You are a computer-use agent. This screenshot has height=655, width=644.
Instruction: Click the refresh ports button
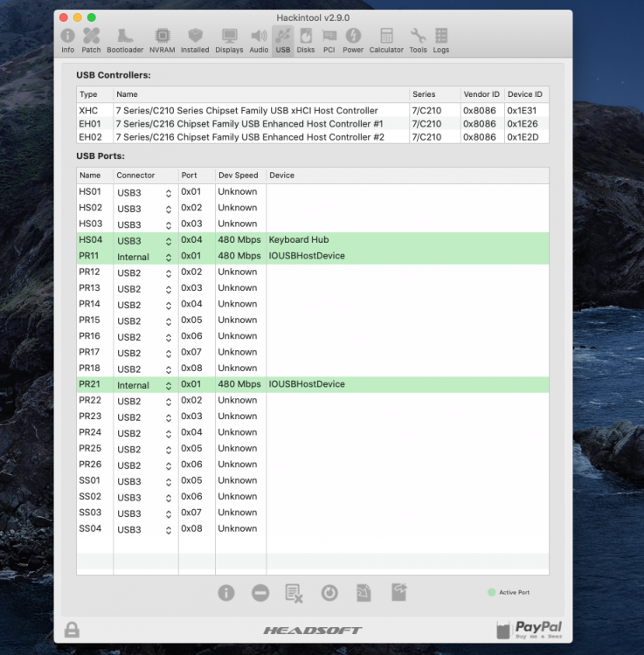[329, 593]
